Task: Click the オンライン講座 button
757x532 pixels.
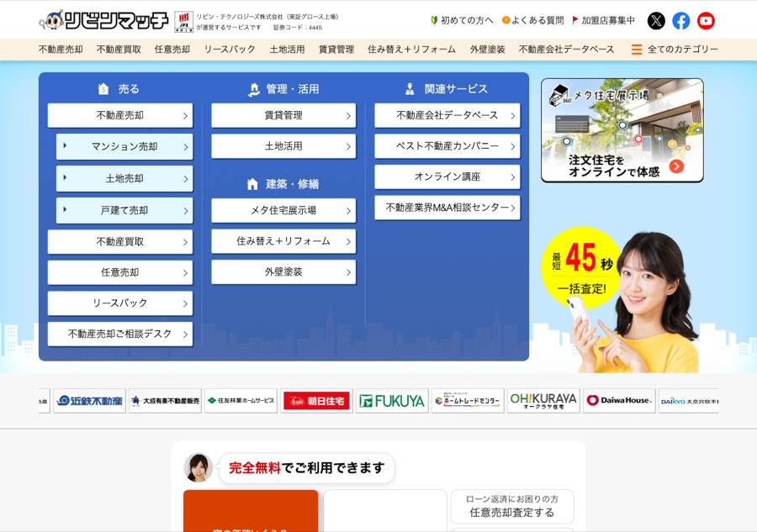Action: click(x=447, y=177)
